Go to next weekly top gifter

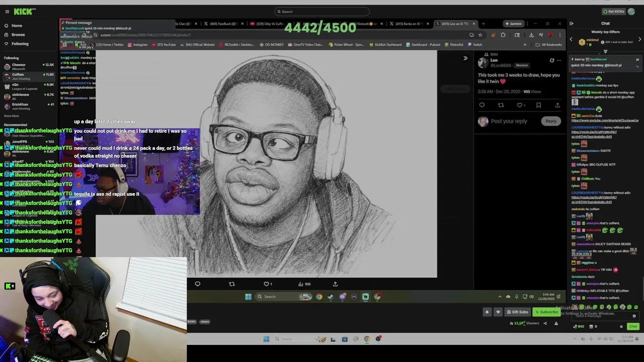pyautogui.click(x=639, y=39)
